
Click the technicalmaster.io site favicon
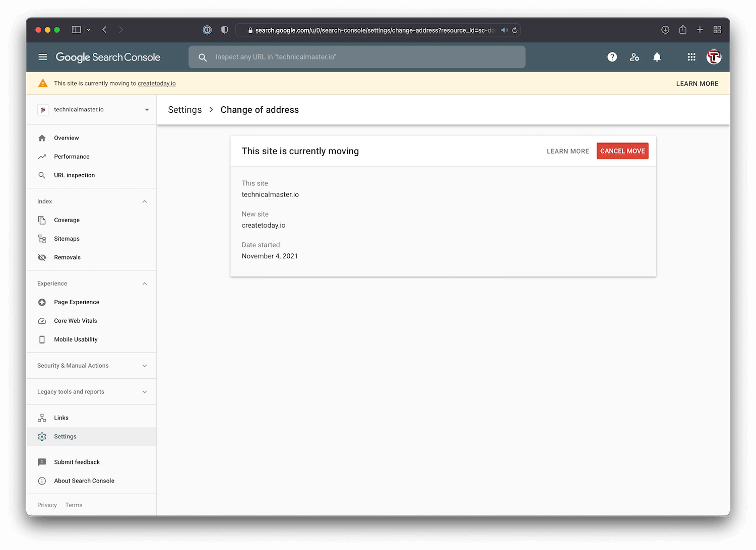point(43,110)
